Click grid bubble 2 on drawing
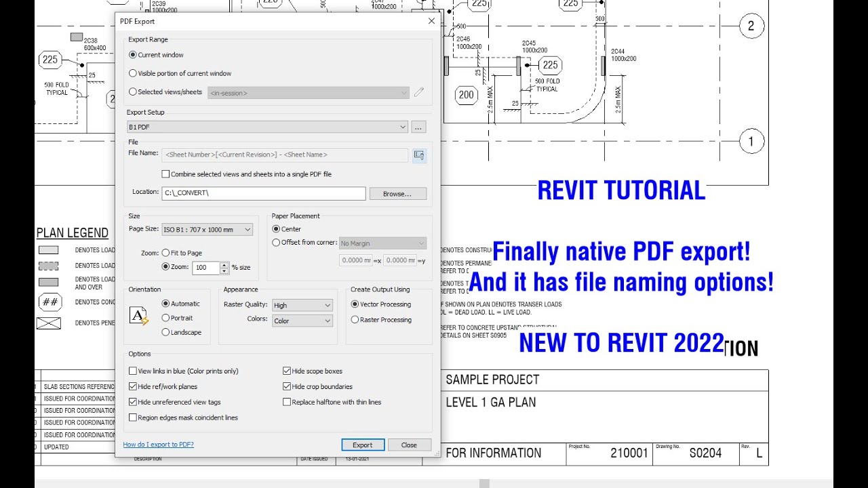 (751, 26)
